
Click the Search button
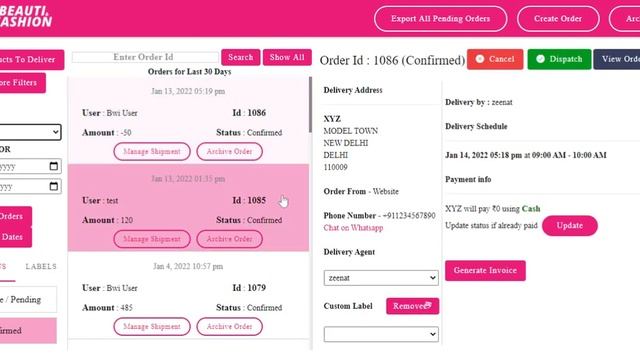(240, 57)
